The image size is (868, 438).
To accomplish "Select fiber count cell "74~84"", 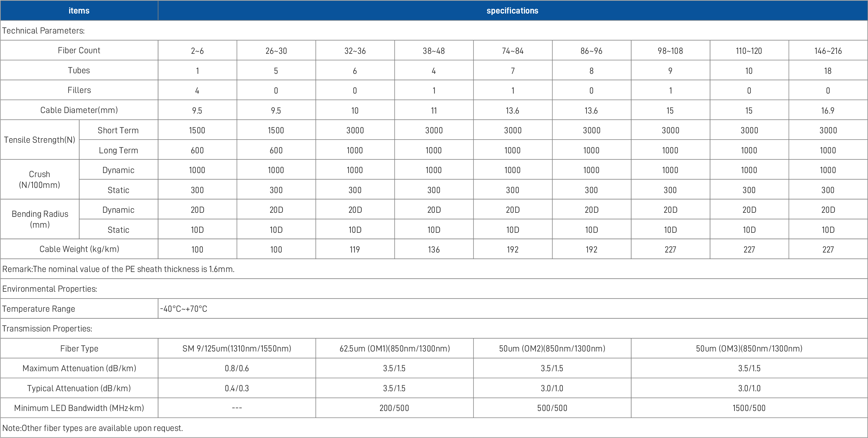I will point(513,51).
